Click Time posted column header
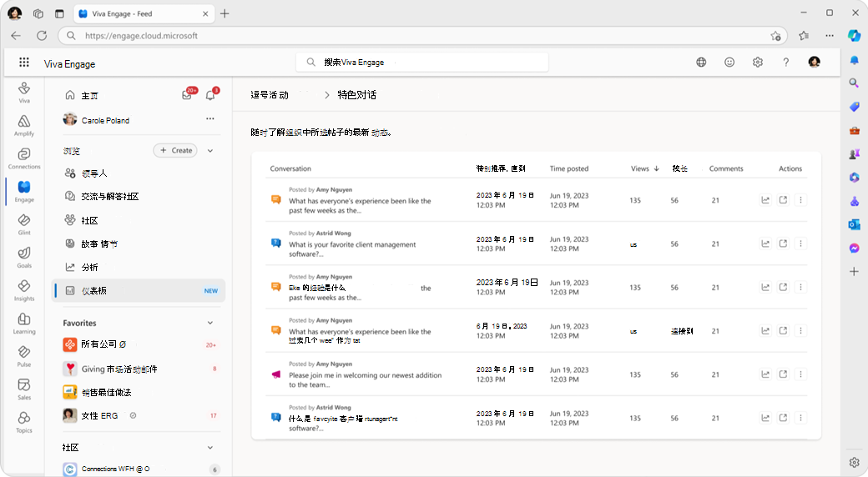Viewport: 868px width, 477px height. click(569, 168)
